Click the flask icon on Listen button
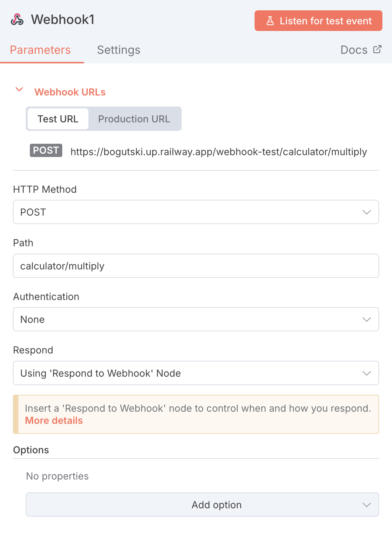Screen dimensions: 392x544 tap(270, 21)
